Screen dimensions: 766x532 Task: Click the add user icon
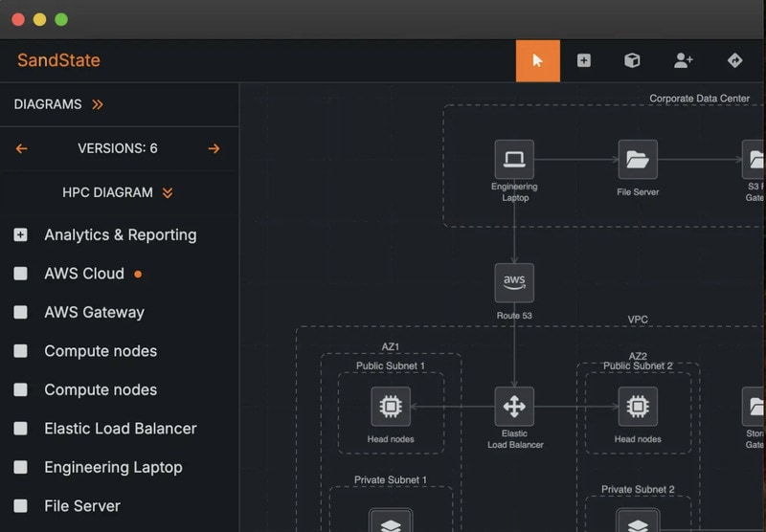pos(684,60)
